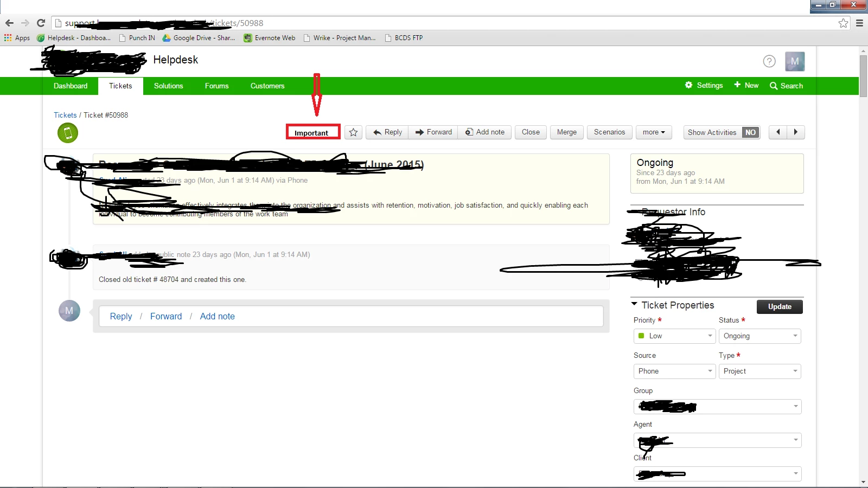Click the browser back arrow

click(x=9, y=23)
